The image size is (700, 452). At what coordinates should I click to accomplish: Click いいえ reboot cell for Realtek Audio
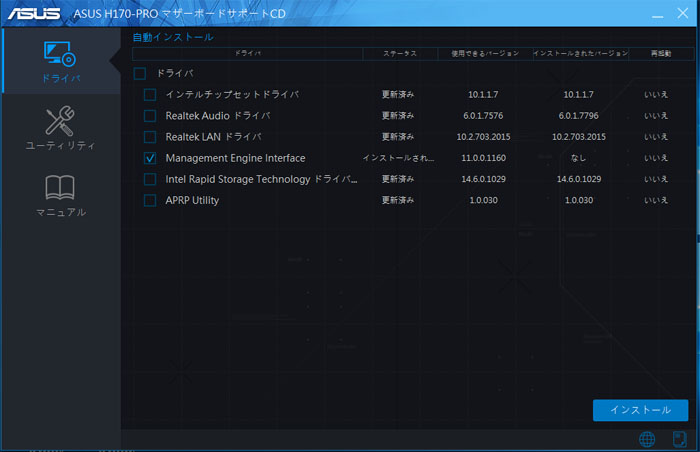(x=656, y=116)
